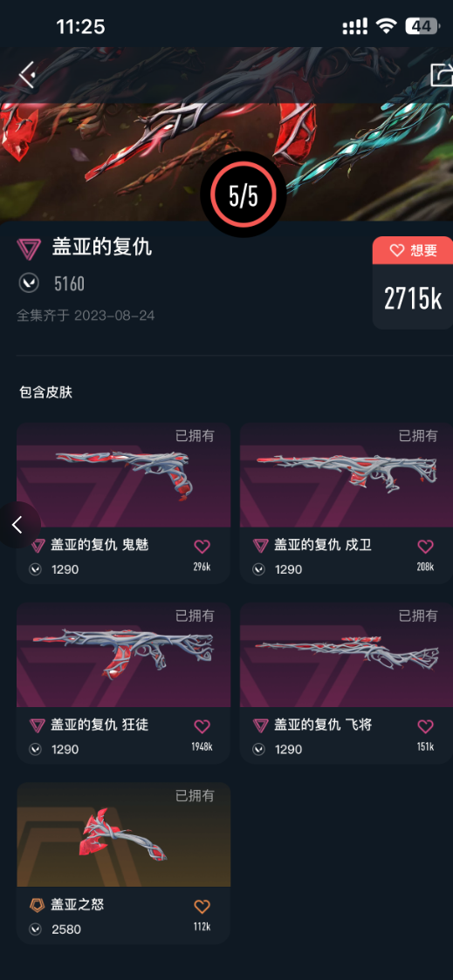453x980 pixels.
Task: Click the 盖亚的复仇 狂徒 skin name
Action: (x=100, y=725)
